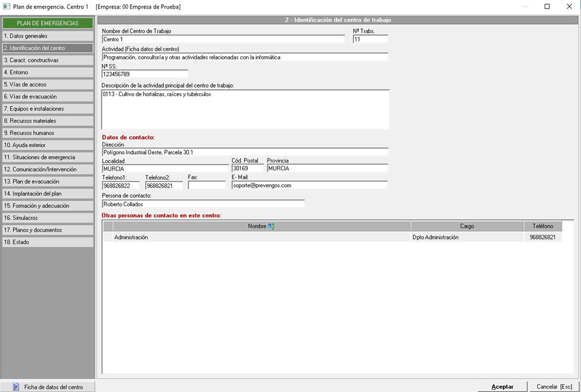Switch to 10. Ayuda exterior
Screen dimensions: 581x392
coord(47,145)
